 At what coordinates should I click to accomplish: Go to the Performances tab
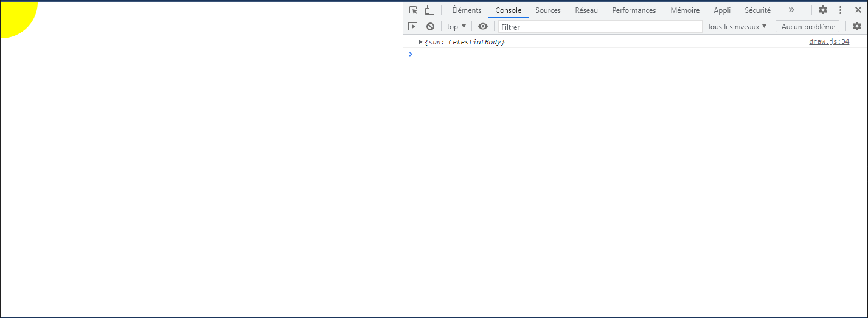634,10
